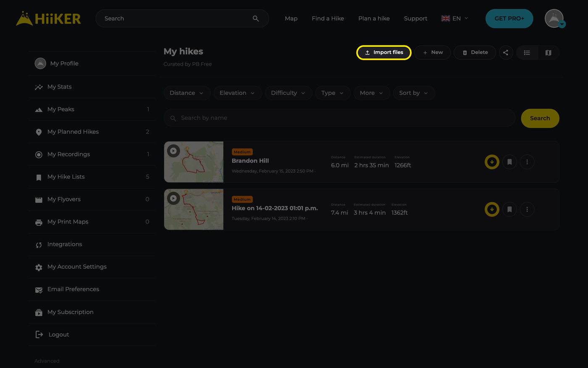
Task: Click the Import files button
Action: pos(384,53)
